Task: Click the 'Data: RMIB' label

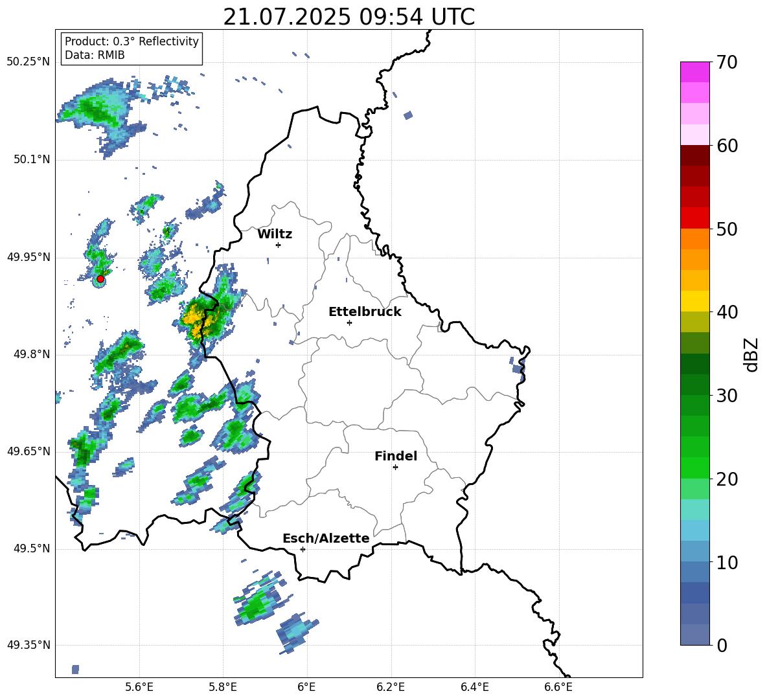Action: (95, 55)
